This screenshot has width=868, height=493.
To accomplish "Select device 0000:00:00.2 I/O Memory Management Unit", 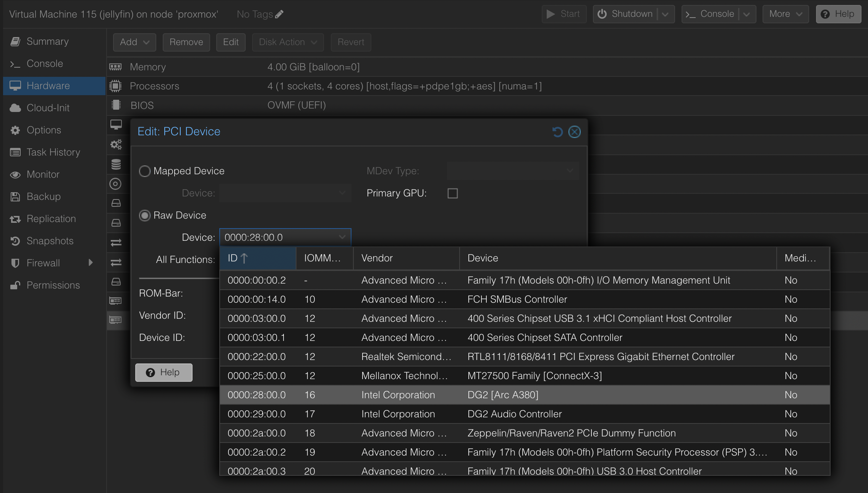I will tap(525, 280).
